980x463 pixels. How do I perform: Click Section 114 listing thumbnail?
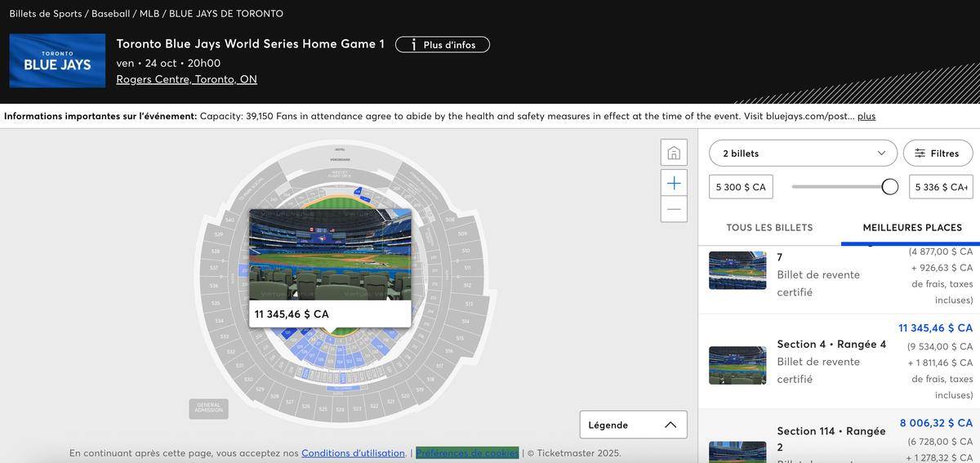[x=737, y=452]
